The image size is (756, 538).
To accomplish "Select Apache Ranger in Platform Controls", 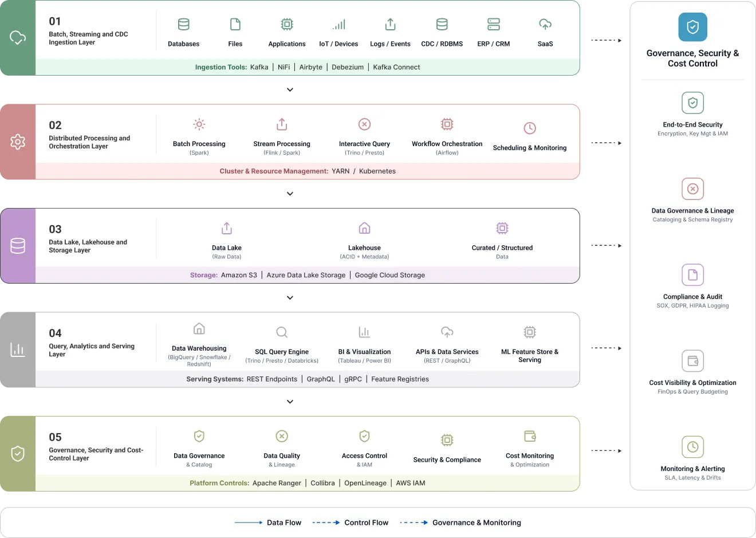I will tap(277, 483).
